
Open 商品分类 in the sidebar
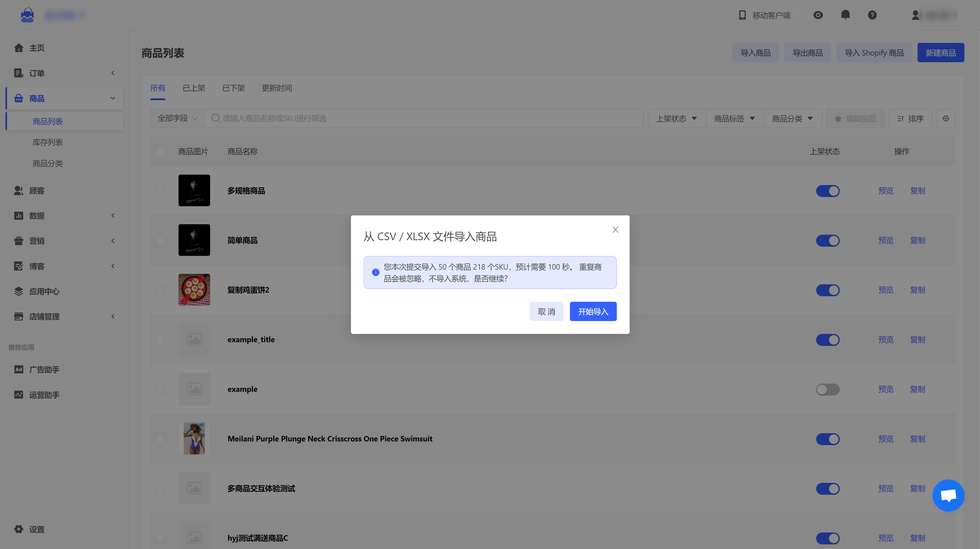(47, 164)
